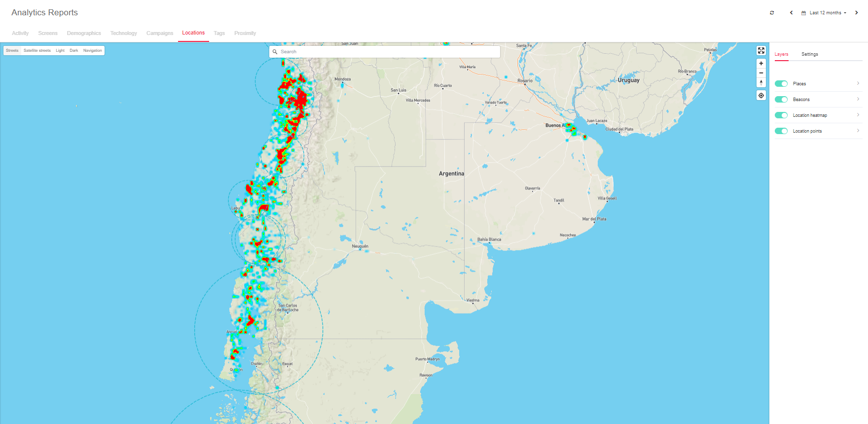Click the Mendoza city label

(x=343, y=79)
